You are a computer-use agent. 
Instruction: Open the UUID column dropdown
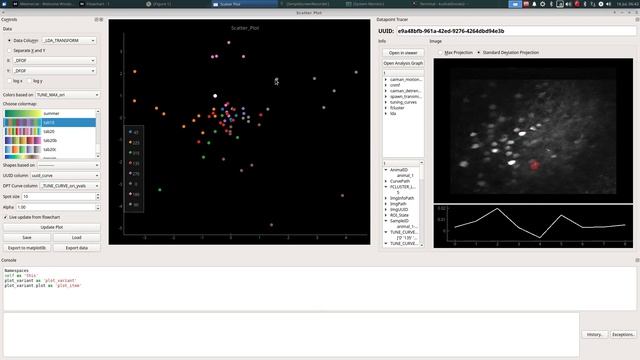click(x=65, y=176)
